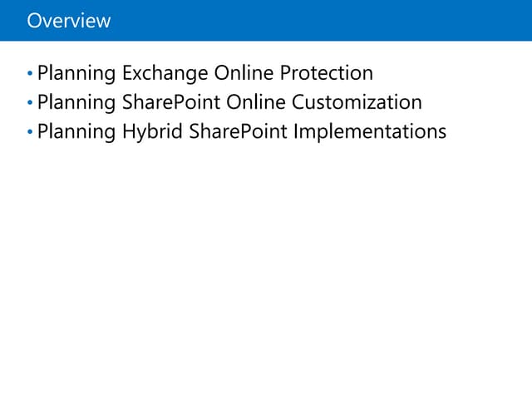This screenshot has height=399, width=532.
Task: Select the word Hybrid
Action: (150, 133)
